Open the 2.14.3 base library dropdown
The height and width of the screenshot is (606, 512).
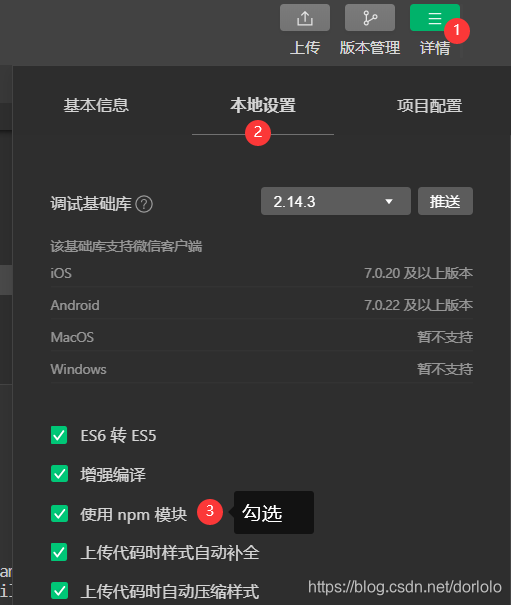(x=336, y=201)
